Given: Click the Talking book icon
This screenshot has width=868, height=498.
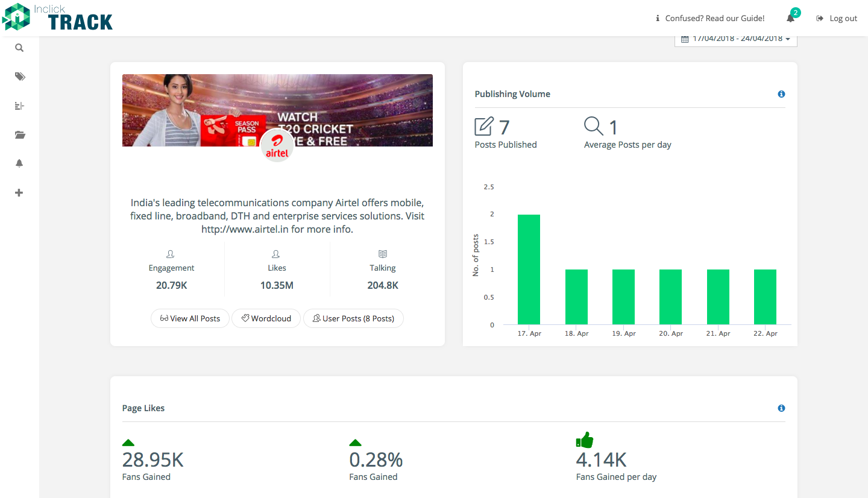Looking at the screenshot, I should click(383, 254).
